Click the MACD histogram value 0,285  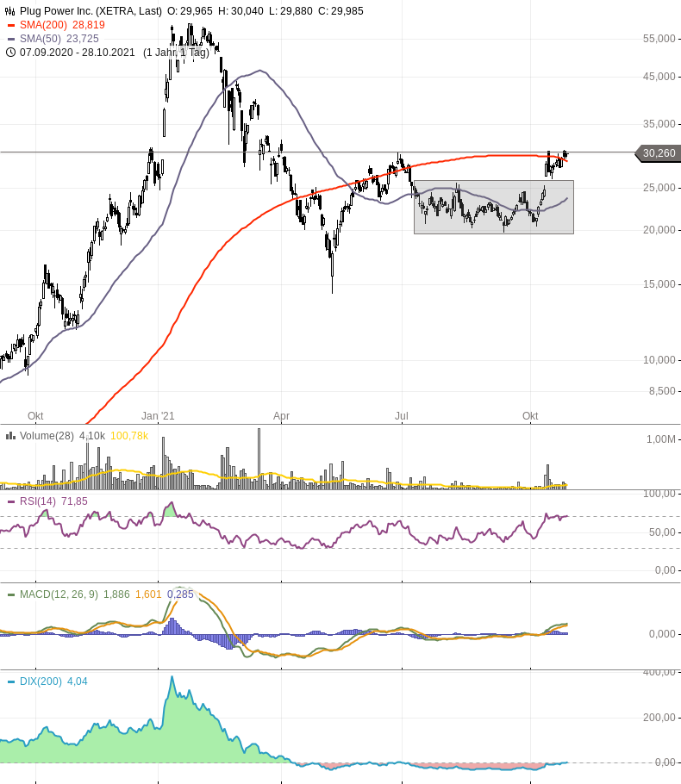(x=180, y=594)
